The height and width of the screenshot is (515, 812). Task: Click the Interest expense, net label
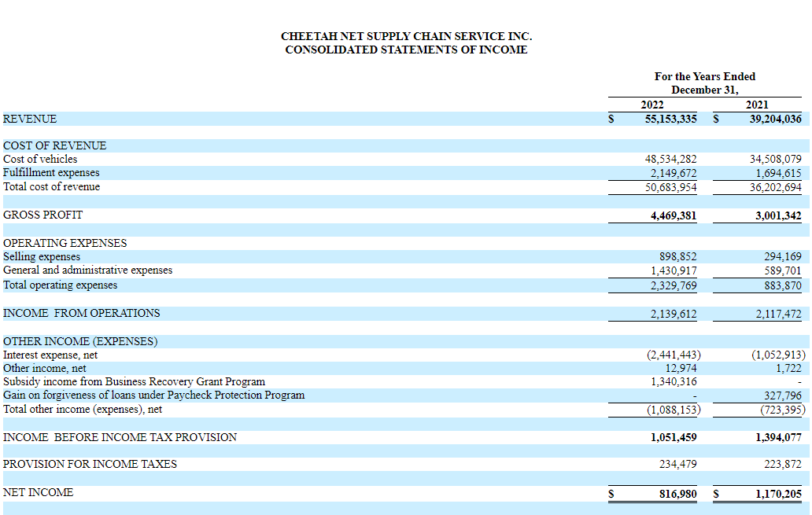(50, 355)
